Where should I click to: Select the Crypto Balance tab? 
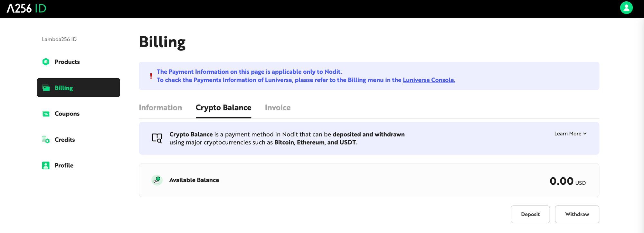pyautogui.click(x=223, y=107)
